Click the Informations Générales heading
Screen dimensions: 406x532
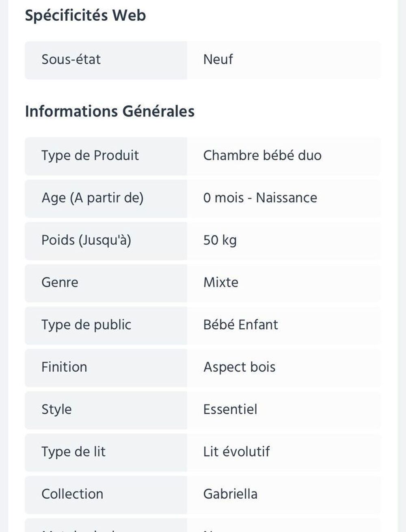pyautogui.click(x=110, y=111)
